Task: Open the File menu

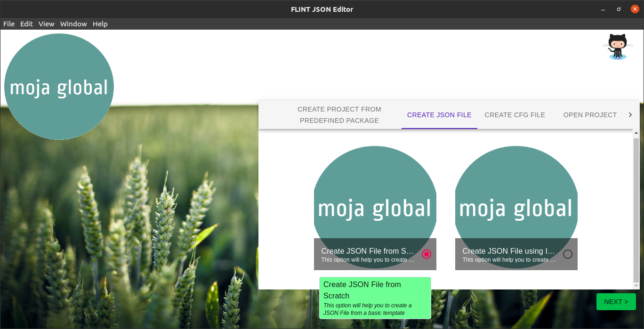Action: click(9, 24)
